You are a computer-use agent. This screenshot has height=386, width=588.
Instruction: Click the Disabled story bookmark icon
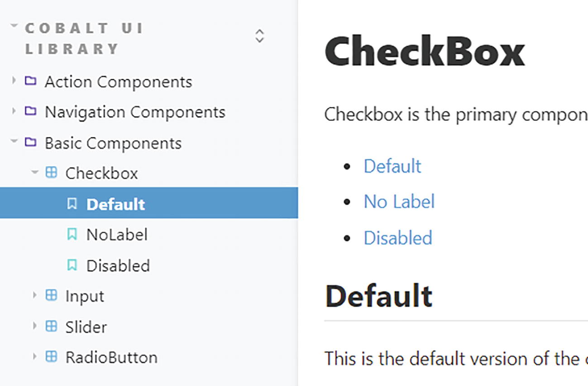(72, 265)
